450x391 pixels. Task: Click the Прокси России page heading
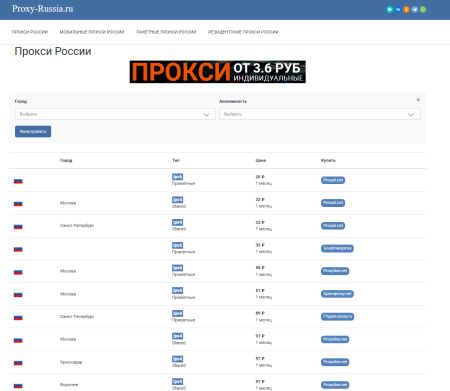[53, 51]
